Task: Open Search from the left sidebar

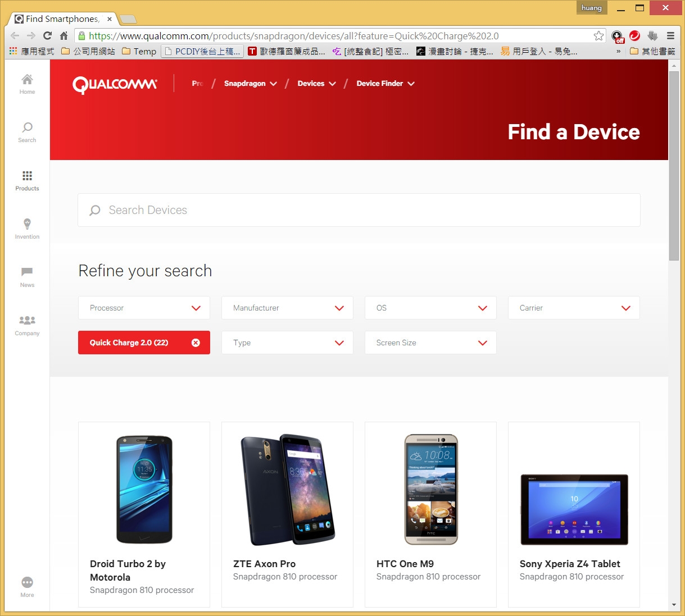Action: tap(27, 132)
